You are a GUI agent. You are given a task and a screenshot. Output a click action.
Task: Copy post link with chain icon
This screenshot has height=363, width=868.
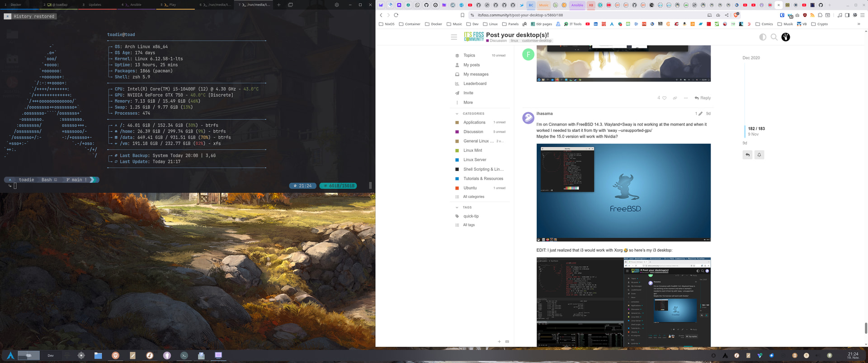[675, 98]
